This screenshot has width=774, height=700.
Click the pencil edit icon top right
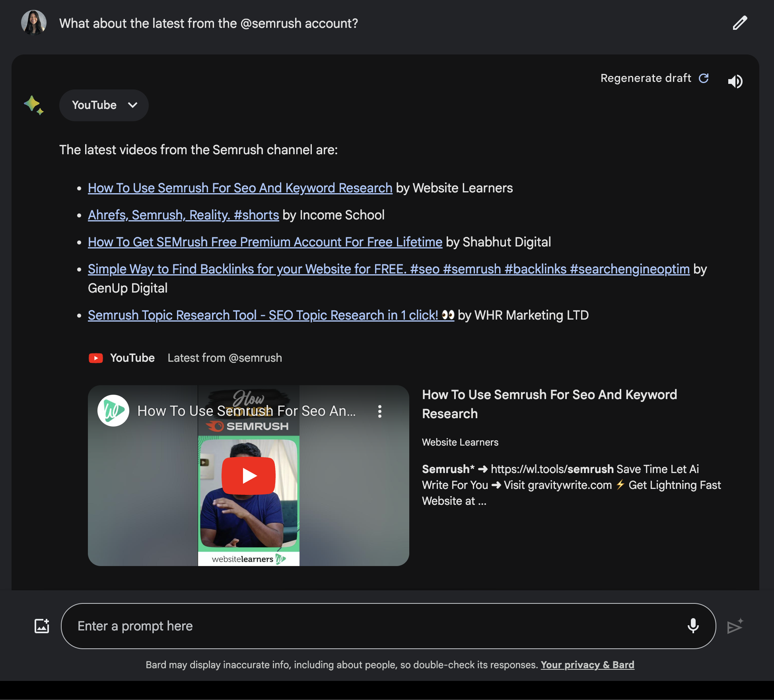point(740,22)
